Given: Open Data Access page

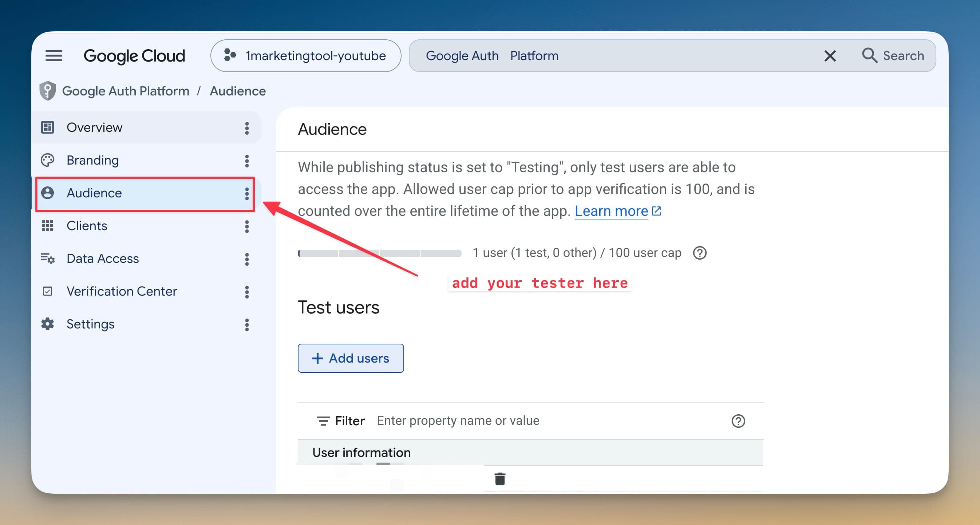Looking at the screenshot, I should [146, 259].
